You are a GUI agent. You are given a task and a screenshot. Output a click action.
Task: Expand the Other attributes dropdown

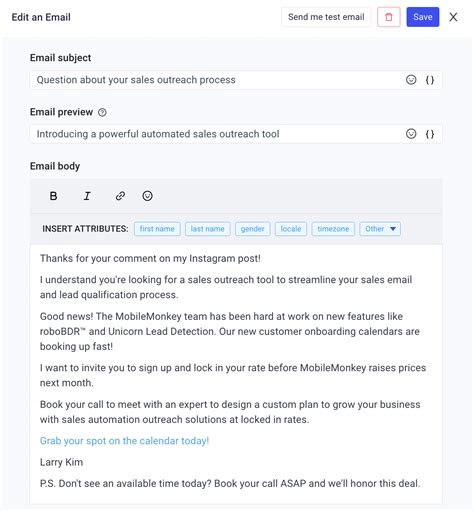(x=380, y=229)
